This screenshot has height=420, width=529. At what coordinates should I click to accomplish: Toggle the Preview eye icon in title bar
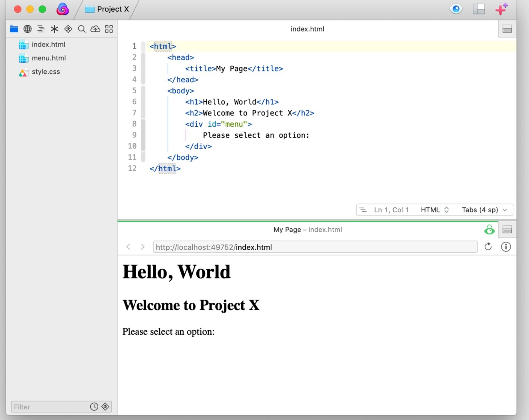[x=456, y=9]
